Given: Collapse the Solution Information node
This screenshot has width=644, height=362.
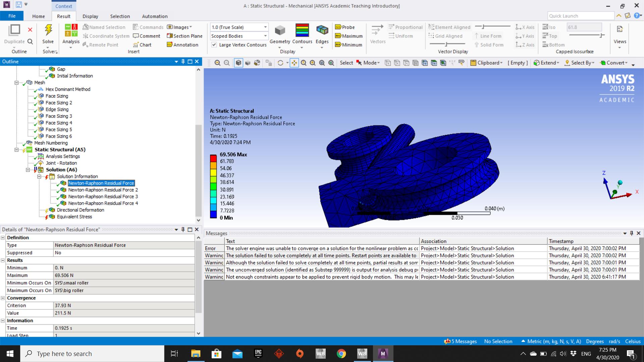Looking at the screenshot, I should click(39, 177).
